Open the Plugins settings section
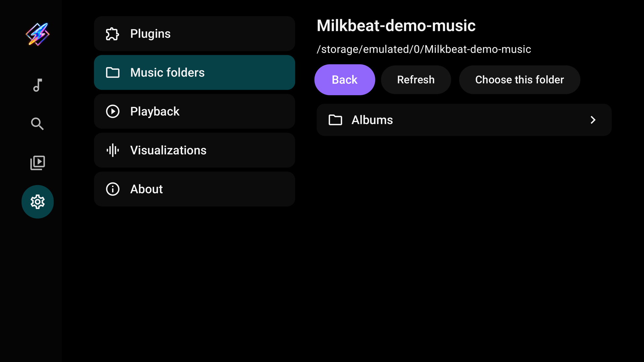The image size is (644, 362). click(x=195, y=34)
